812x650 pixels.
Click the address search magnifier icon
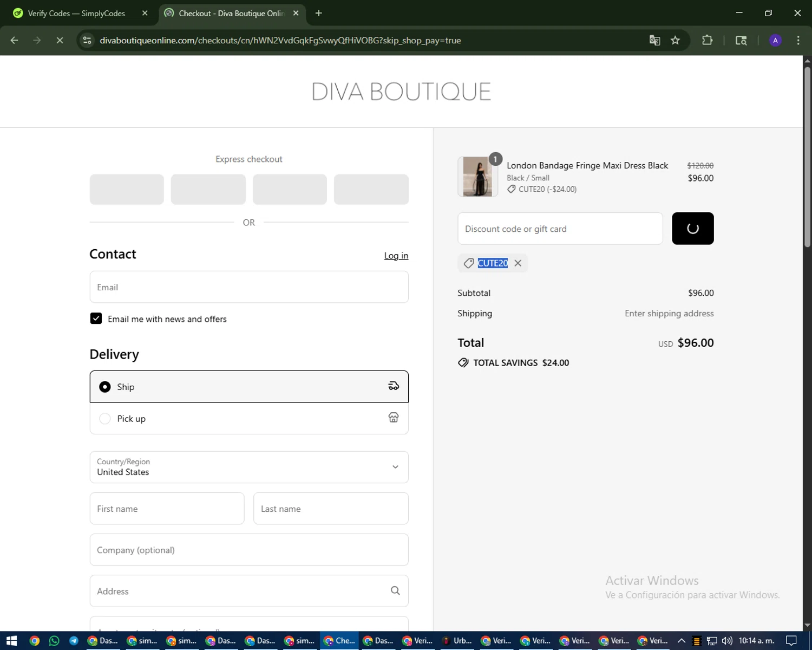[x=395, y=590]
